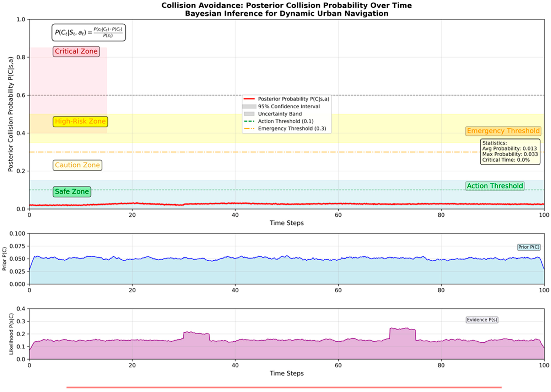Image resolution: width=551 pixels, height=392 pixels.
Task: Select the 'Uncertainty Band' legend entry
Action: click(x=273, y=114)
